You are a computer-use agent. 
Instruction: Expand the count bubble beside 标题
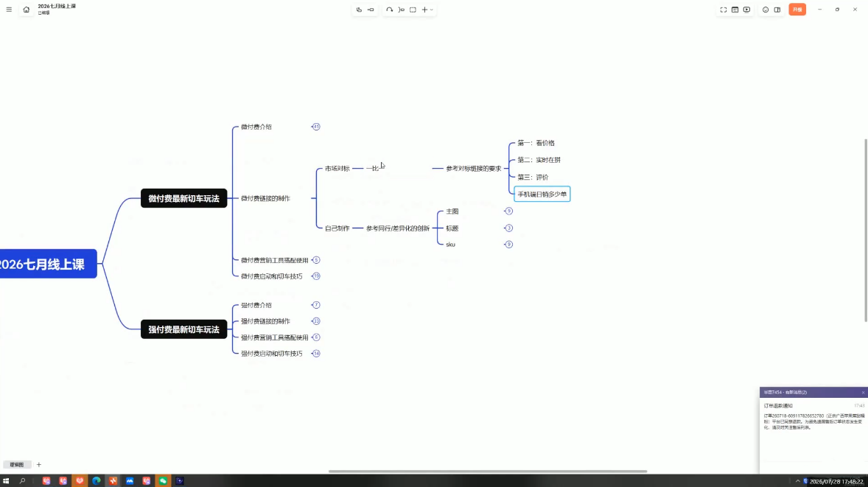[x=508, y=228]
